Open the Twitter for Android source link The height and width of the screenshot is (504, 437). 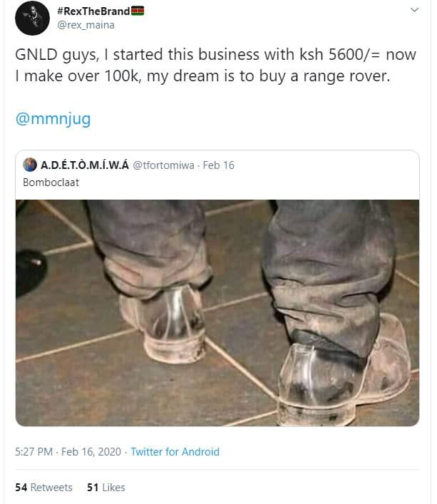pyautogui.click(x=175, y=452)
